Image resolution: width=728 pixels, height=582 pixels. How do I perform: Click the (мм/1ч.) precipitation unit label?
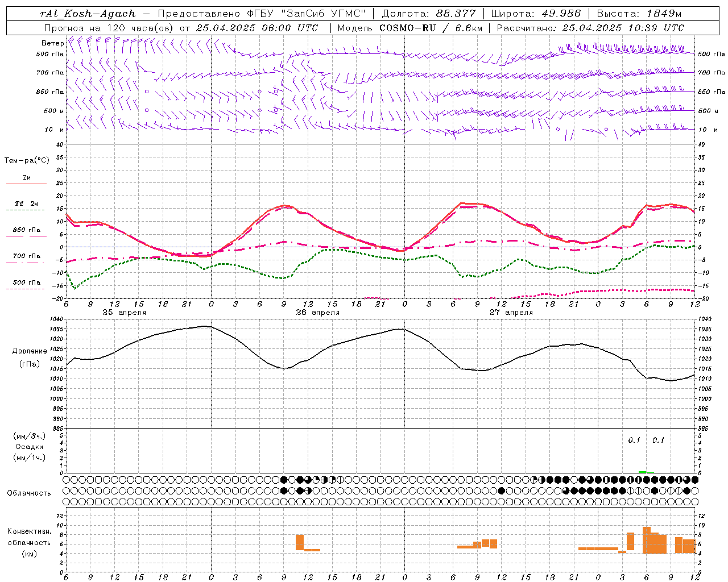tap(30, 458)
